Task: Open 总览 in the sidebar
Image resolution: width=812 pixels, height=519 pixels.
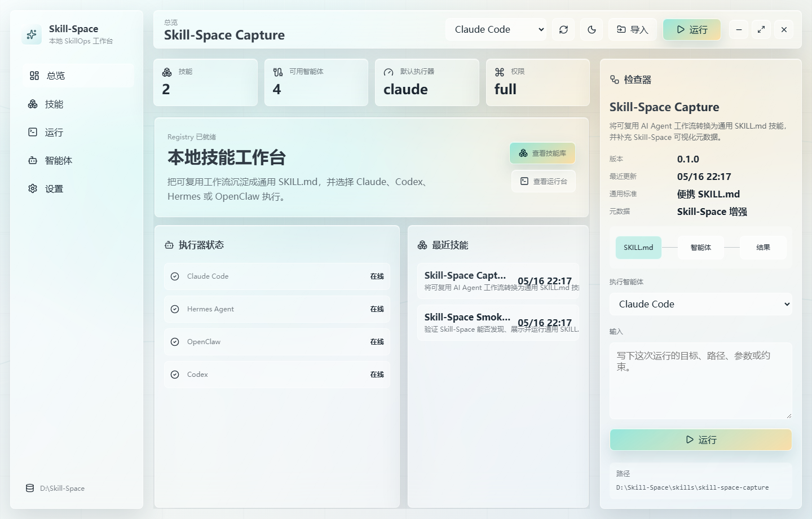Action: 78,76
